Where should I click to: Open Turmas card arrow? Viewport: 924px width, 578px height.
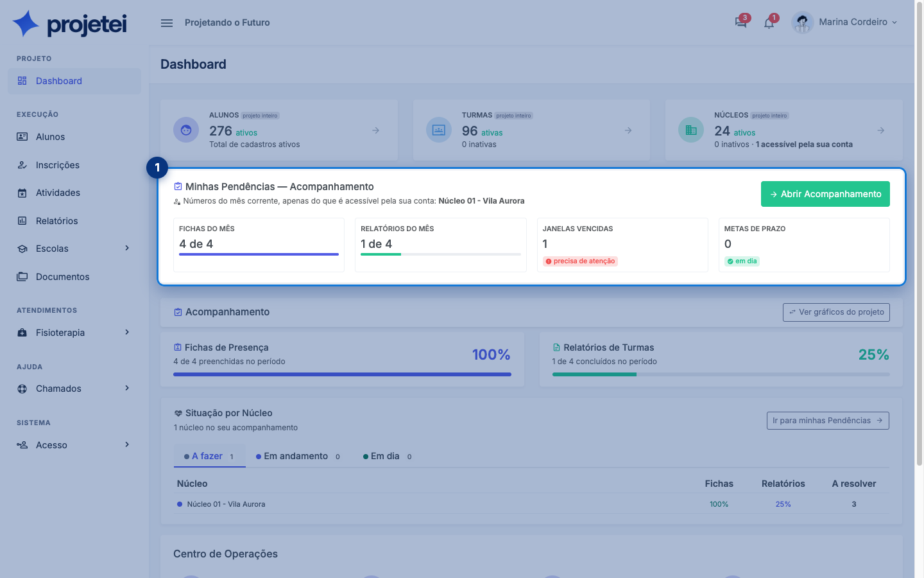(628, 130)
